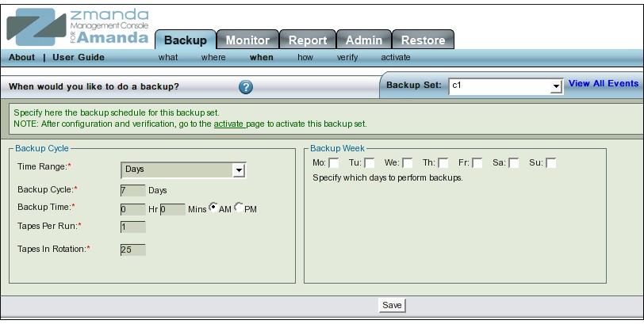Switch to the Admin tab
Viewport: 644px width, 324px height.
(364, 40)
